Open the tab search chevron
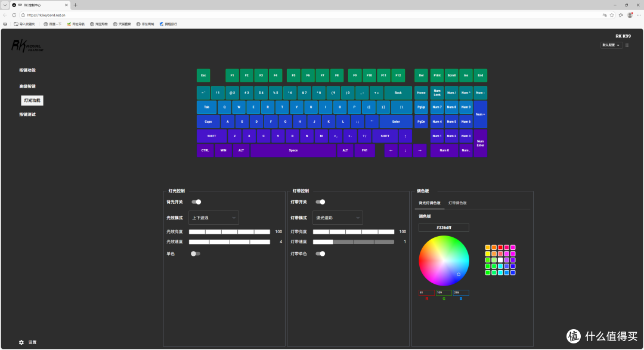The height and width of the screenshot is (350, 644). tap(5, 5)
